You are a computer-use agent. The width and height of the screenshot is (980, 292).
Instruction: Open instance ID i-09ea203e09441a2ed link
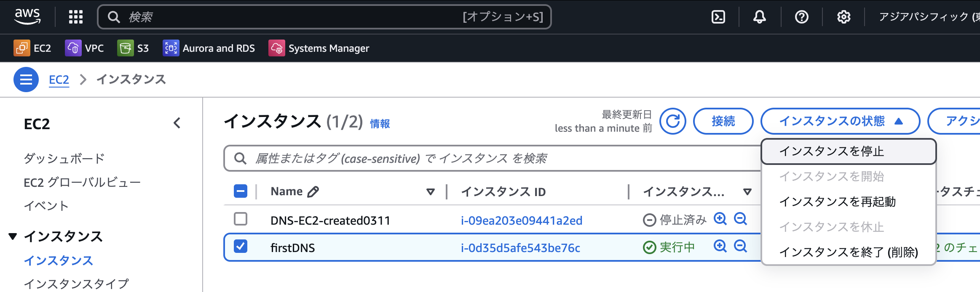pyautogui.click(x=522, y=220)
